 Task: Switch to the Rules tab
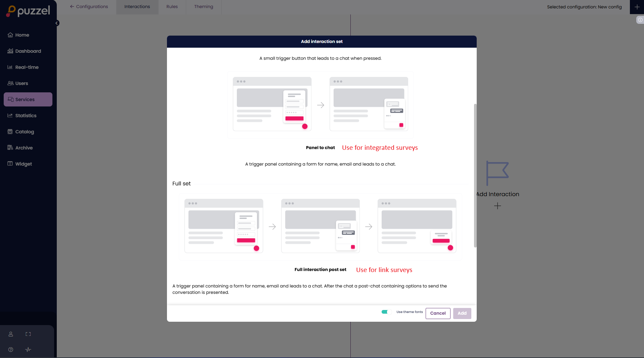[172, 7]
